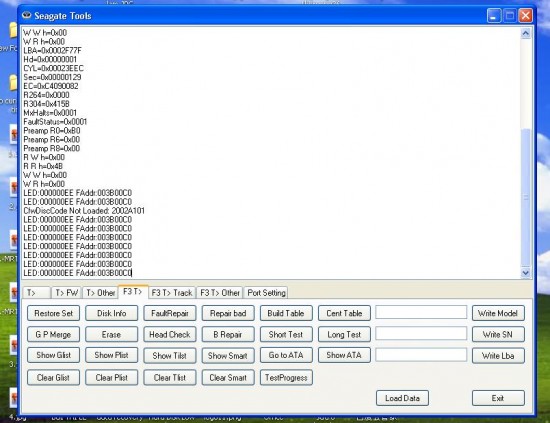The height and width of the screenshot is (423, 550).
Task: Click the 'Preamp R0=0xB0' log line
Action: [52, 131]
